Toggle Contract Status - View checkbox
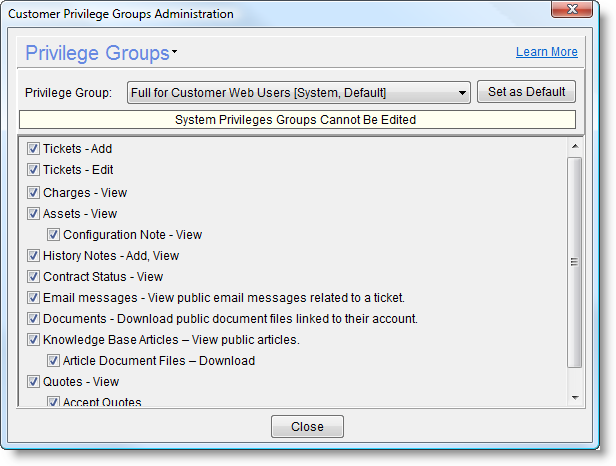 point(33,277)
